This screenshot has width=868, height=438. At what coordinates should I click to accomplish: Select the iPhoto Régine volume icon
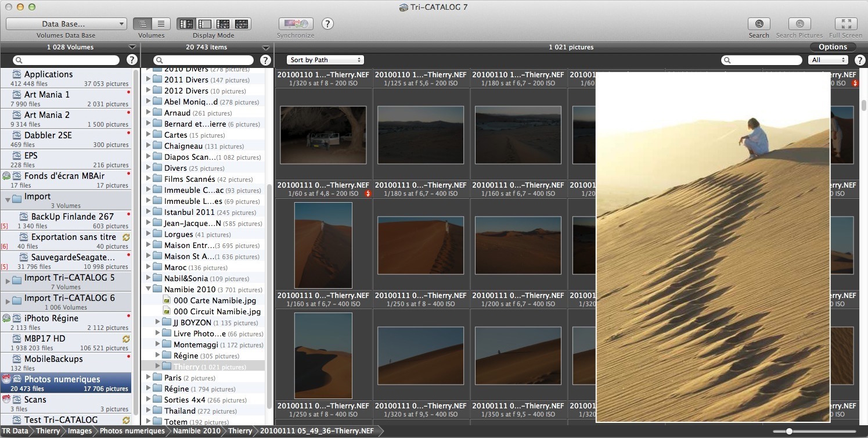coord(17,318)
